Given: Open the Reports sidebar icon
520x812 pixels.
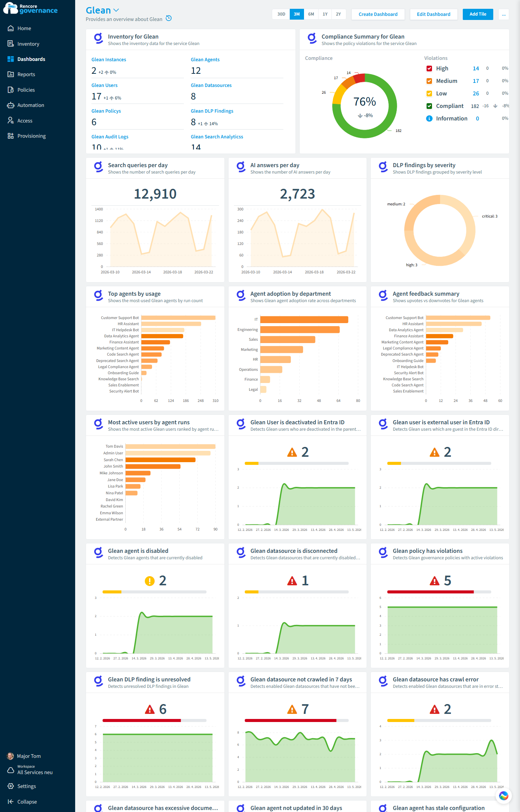Looking at the screenshot, I should coord(11,74).
